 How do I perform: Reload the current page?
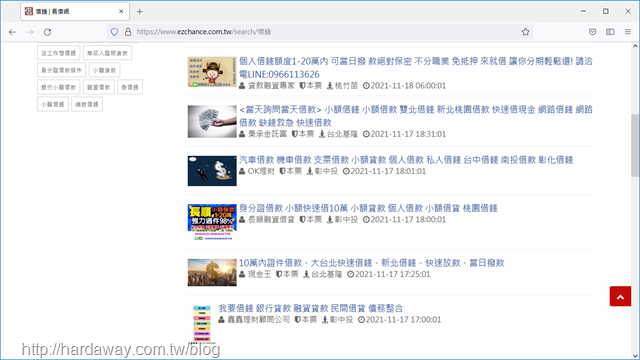pyautogui.click(x=47, y=32)
